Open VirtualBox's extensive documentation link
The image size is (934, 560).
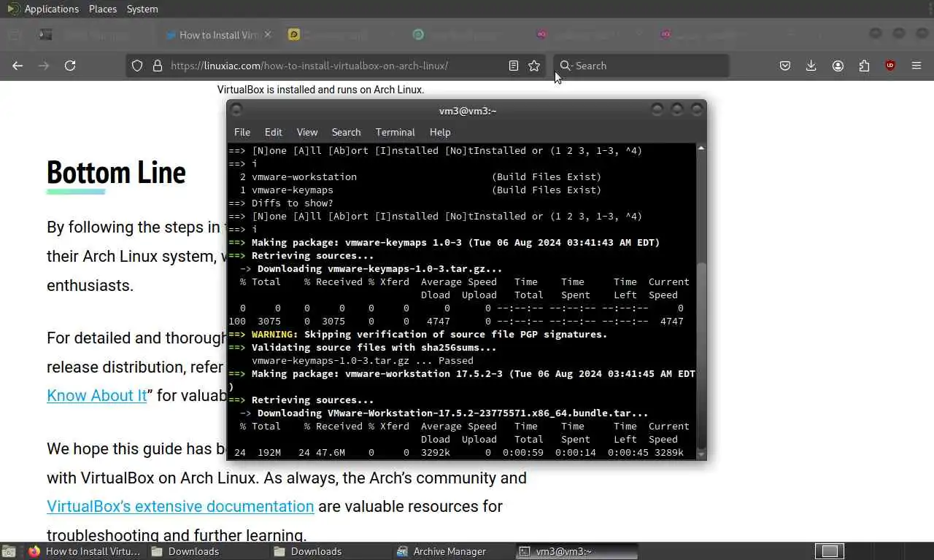(180, 506)
